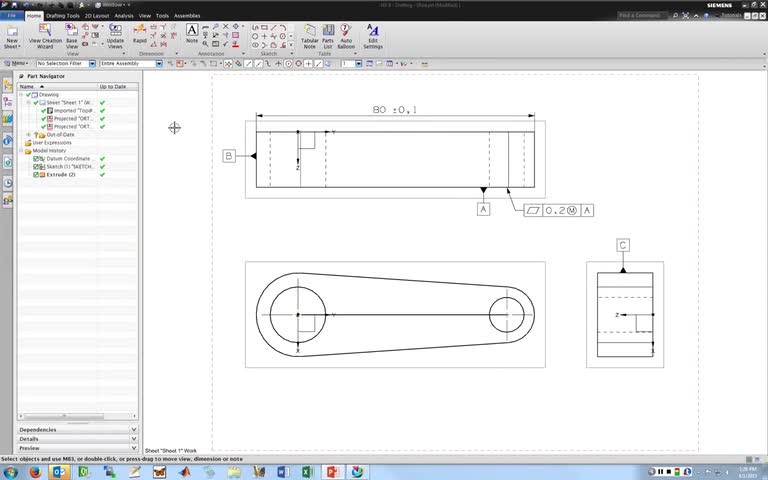The image size is (768, 480).
Task: Open the blue info sidebar tab
Action: (x=8, y=141)
